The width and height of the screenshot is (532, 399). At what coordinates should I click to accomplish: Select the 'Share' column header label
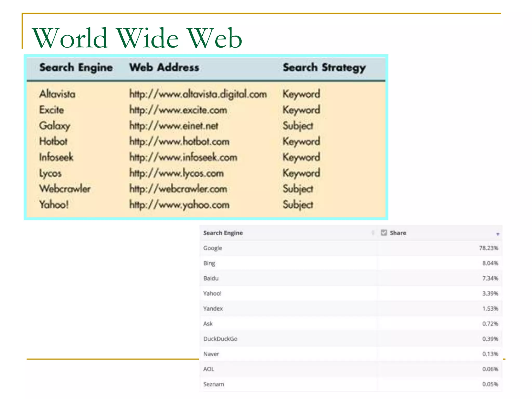(398, 233)
